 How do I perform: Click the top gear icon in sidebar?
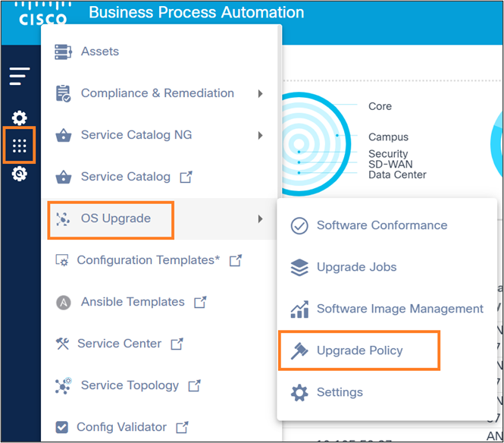pyautogui.click(x=20, y=118)
